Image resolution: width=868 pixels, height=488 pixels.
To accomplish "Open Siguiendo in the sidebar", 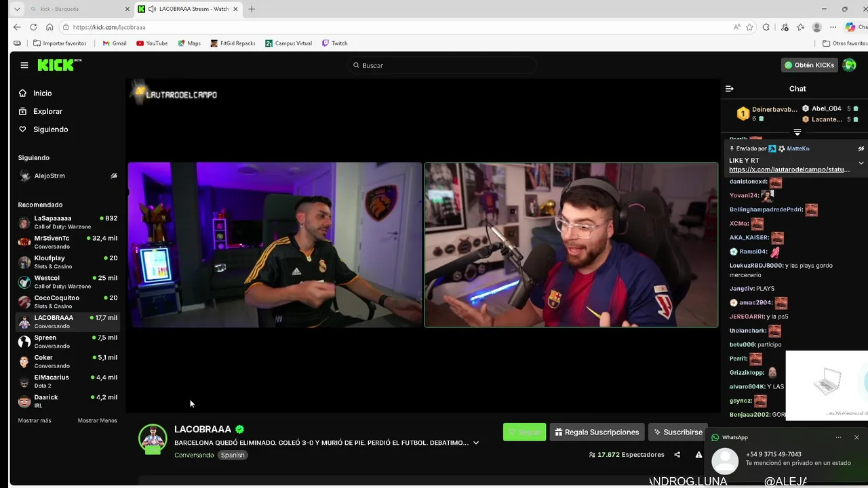I will click(x=50, y=129).
